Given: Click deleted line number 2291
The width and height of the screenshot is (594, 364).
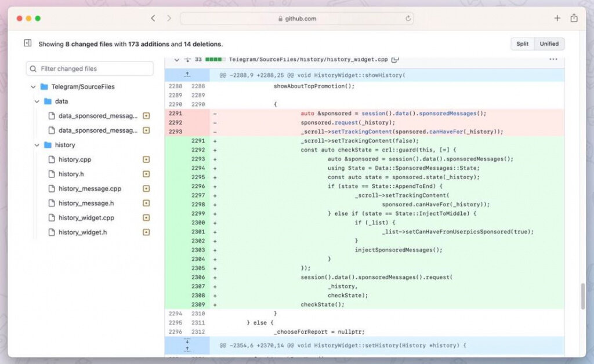Looking at the screenshot, I should (x=175, y=113).
